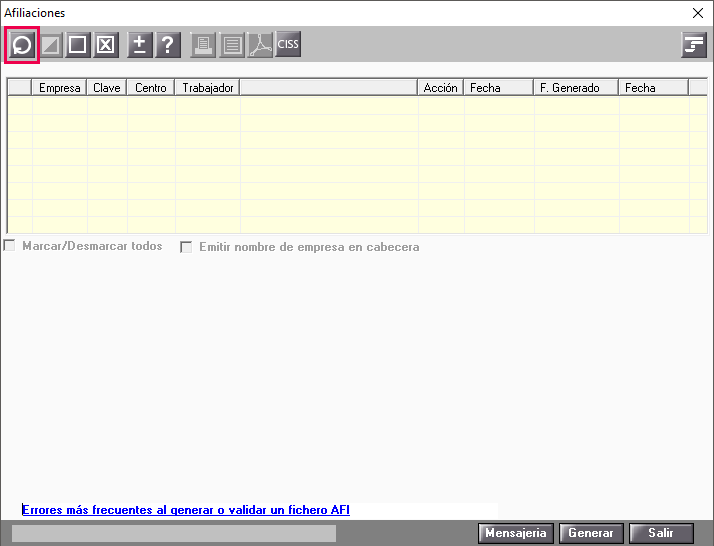
Task: Click the Acción column header
Action: point(440,87)
